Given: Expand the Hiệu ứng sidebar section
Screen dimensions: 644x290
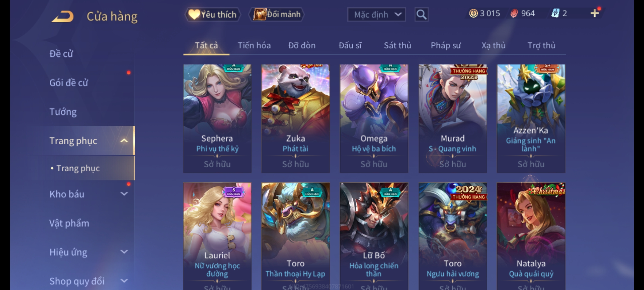Looking at the screenshot, I should click(124, 252).
